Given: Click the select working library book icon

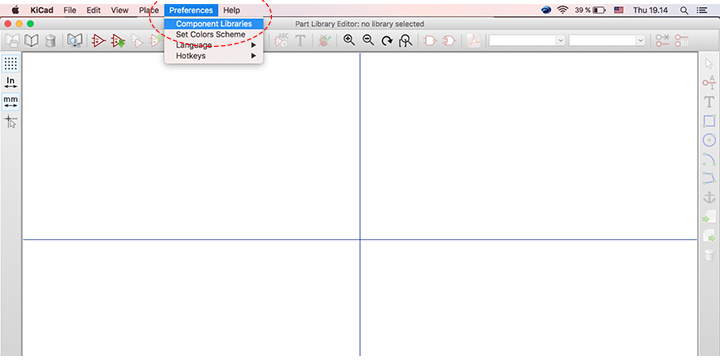Looking at the screenshot, I should pyautogui.click(x=32, y=41).
